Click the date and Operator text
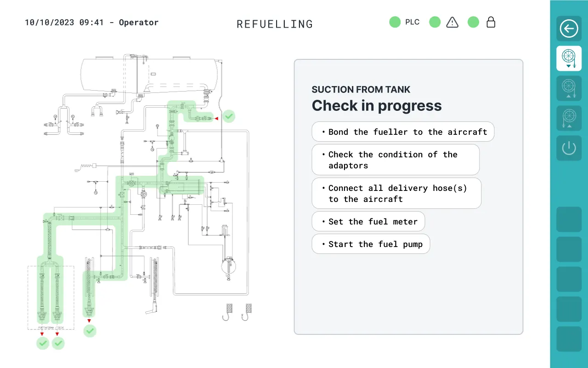Image resolution: width=588 pixels, height=368 pixels. point(92,23)
